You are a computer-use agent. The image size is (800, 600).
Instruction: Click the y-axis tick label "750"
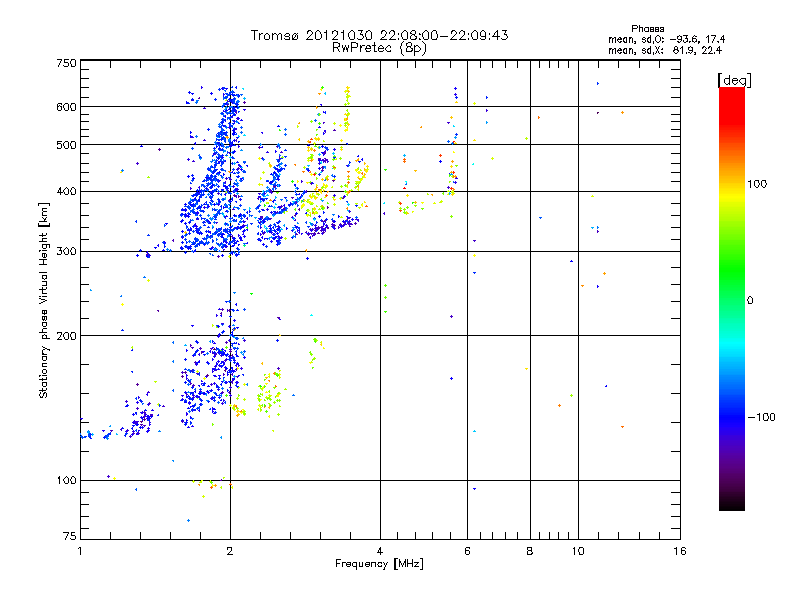pyautogui.click(x=66, y=63)
